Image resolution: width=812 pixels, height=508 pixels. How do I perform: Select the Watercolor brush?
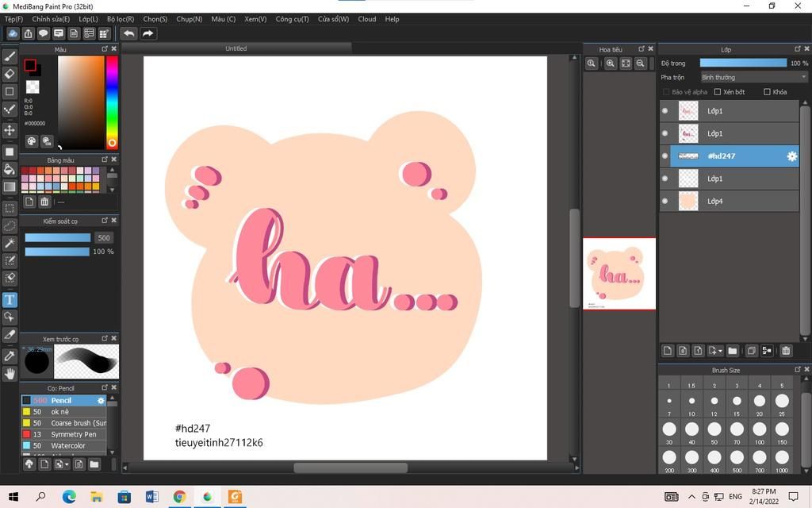(63, 446)
